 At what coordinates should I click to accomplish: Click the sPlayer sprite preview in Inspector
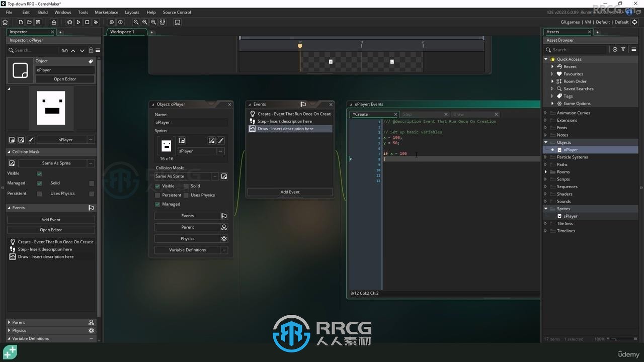point(51,108)
